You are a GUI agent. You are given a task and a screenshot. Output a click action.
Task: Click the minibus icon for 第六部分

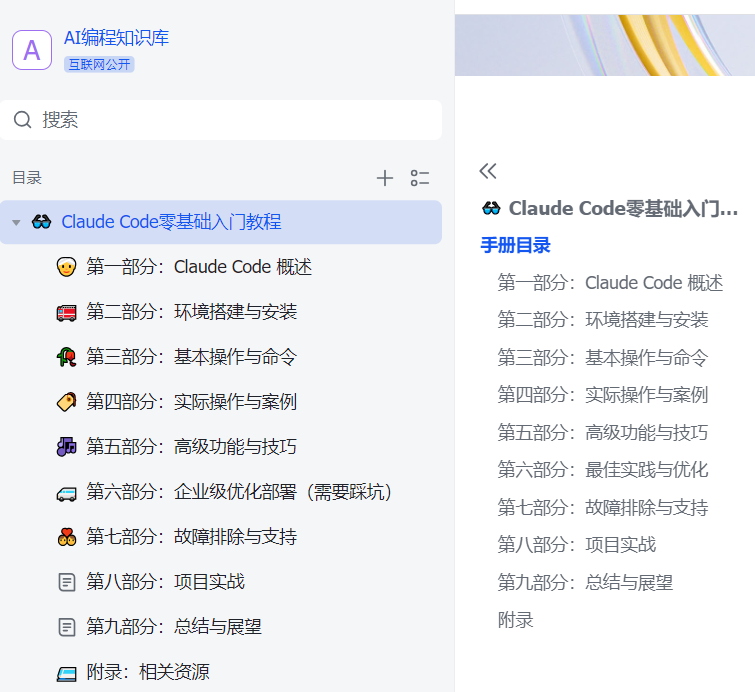pyautogui.click(x=66, y=493)
